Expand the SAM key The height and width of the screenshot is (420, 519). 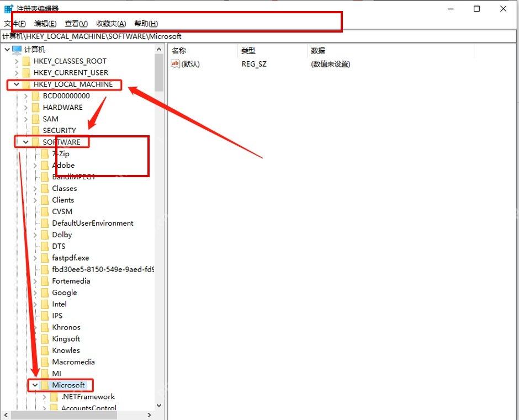(x=26, y=119)
